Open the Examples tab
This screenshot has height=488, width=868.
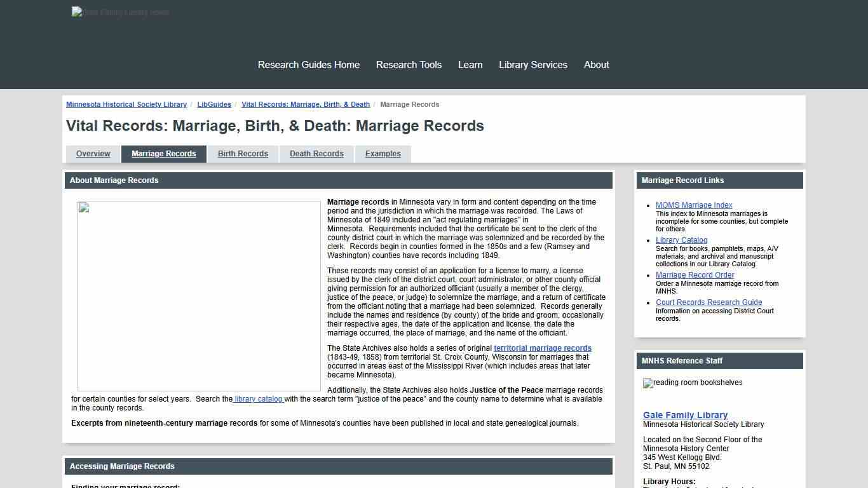[x=383, y=153]
